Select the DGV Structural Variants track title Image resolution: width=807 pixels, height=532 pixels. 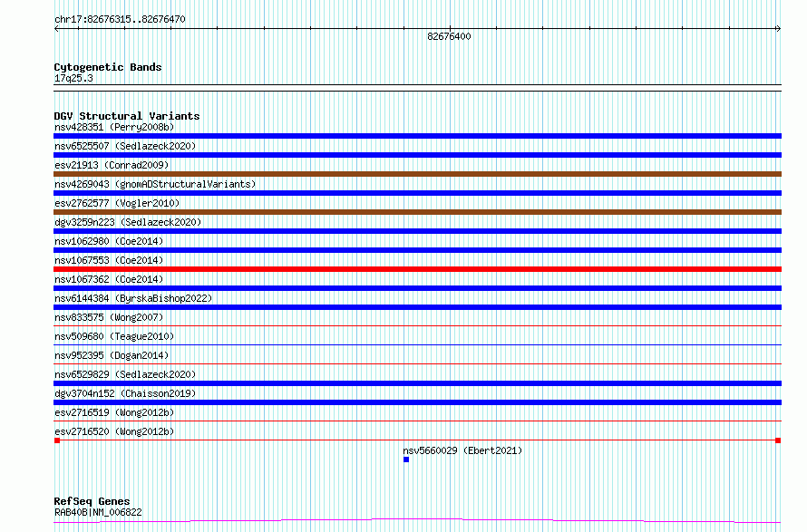coord(127,116)
